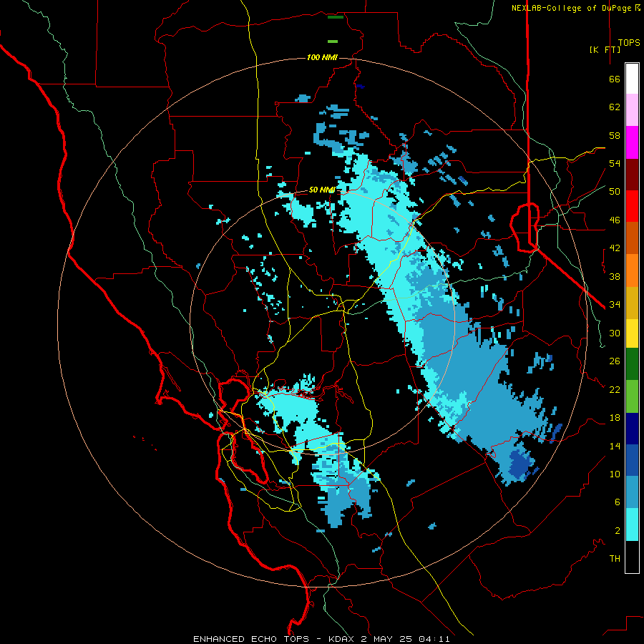Click the '2' legend value
Screen dimensions: 644x644
[x=618, y=531]
